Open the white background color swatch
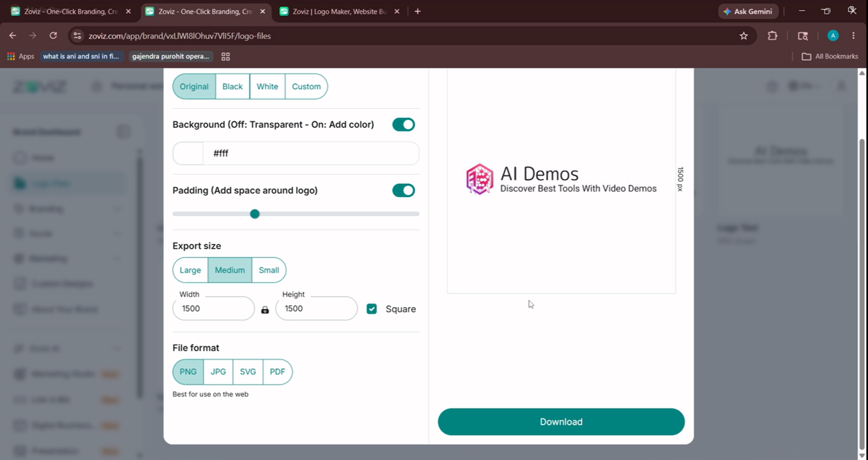 pos(188,153)
